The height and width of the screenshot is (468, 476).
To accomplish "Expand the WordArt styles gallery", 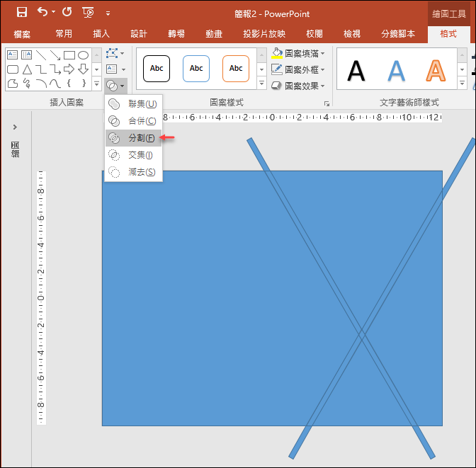I will point(462,83).
